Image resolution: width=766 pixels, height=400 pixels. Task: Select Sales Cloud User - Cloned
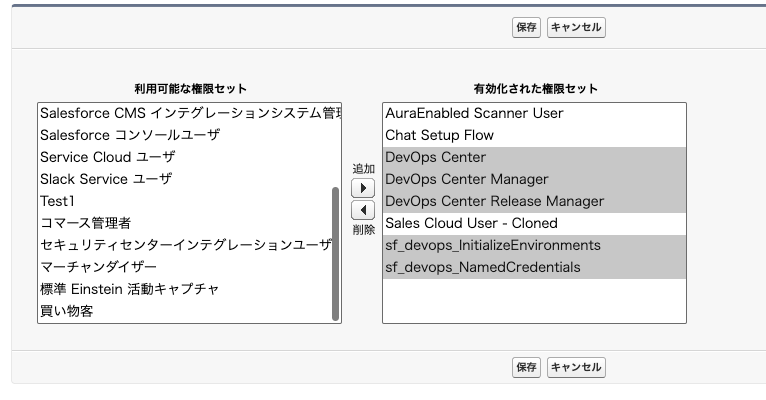point(471,223)
